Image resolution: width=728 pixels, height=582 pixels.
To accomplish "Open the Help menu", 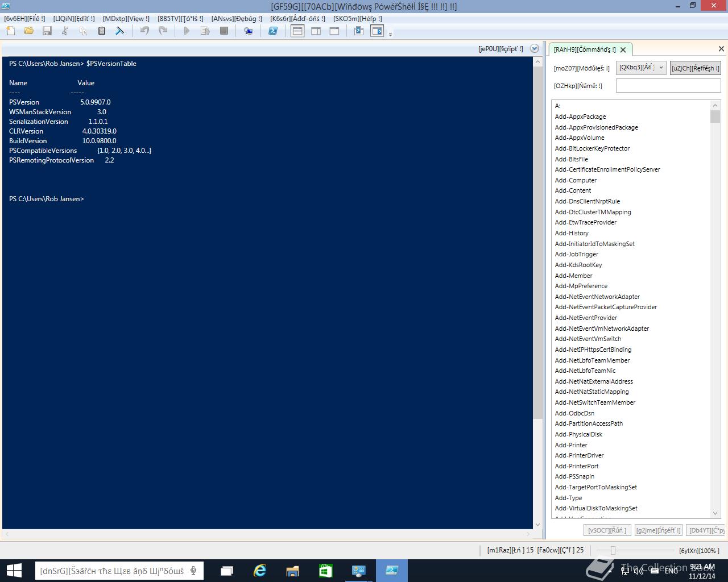I will point(358,19).
